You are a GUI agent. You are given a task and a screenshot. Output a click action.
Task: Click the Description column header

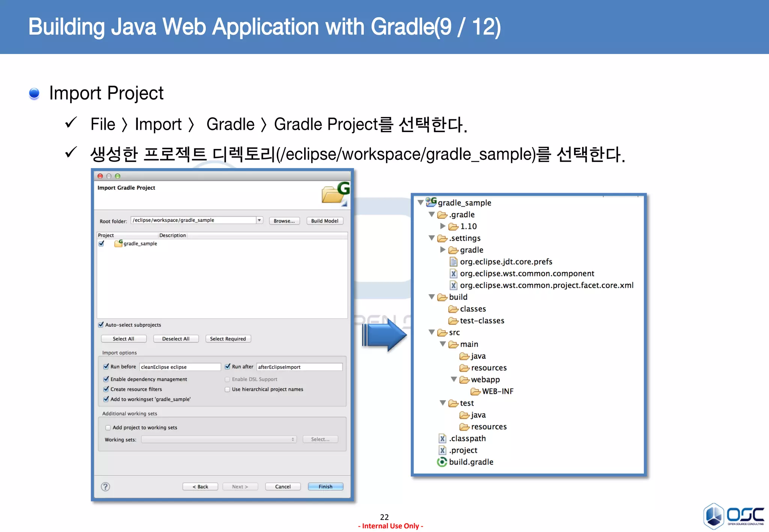coord(172,235)
